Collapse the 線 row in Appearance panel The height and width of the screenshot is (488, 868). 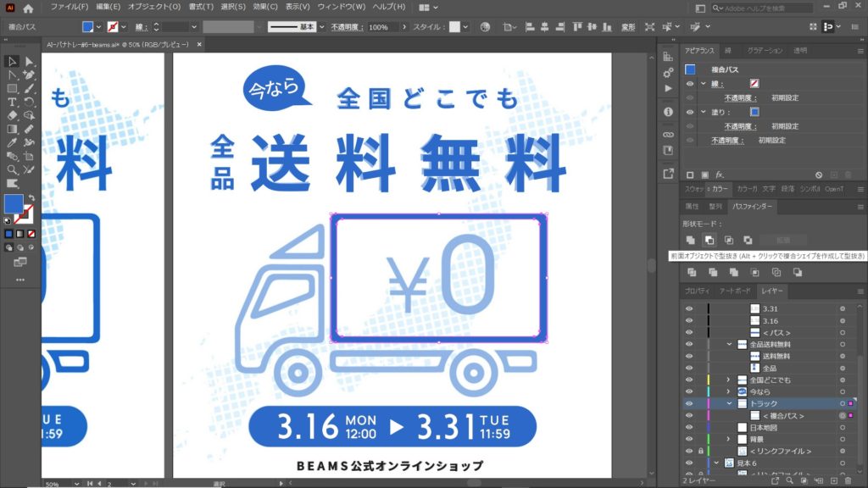tap(703, 84)
